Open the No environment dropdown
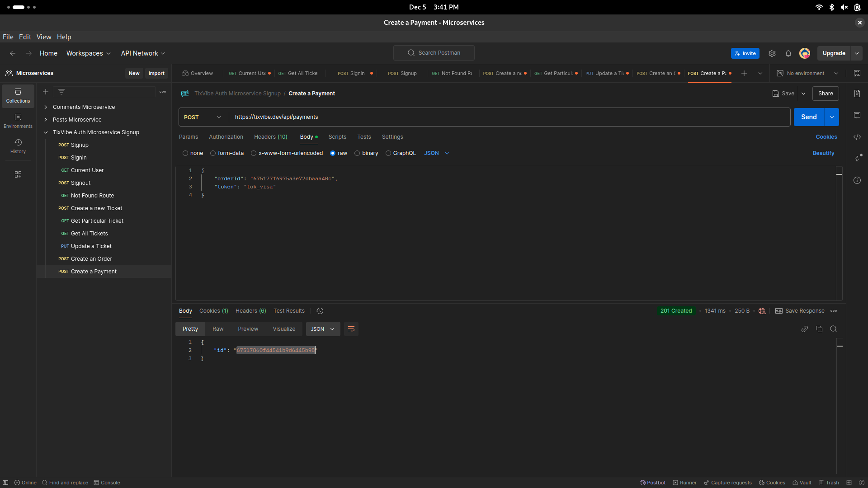This screenshot has height=488, width=868. [x=808, y=73]
